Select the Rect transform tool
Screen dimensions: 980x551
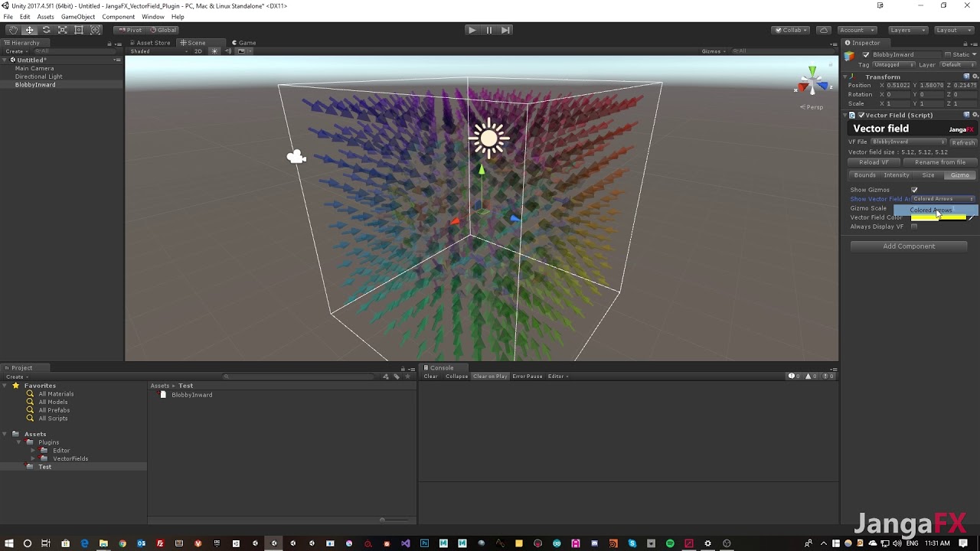[x=79, y=30]
